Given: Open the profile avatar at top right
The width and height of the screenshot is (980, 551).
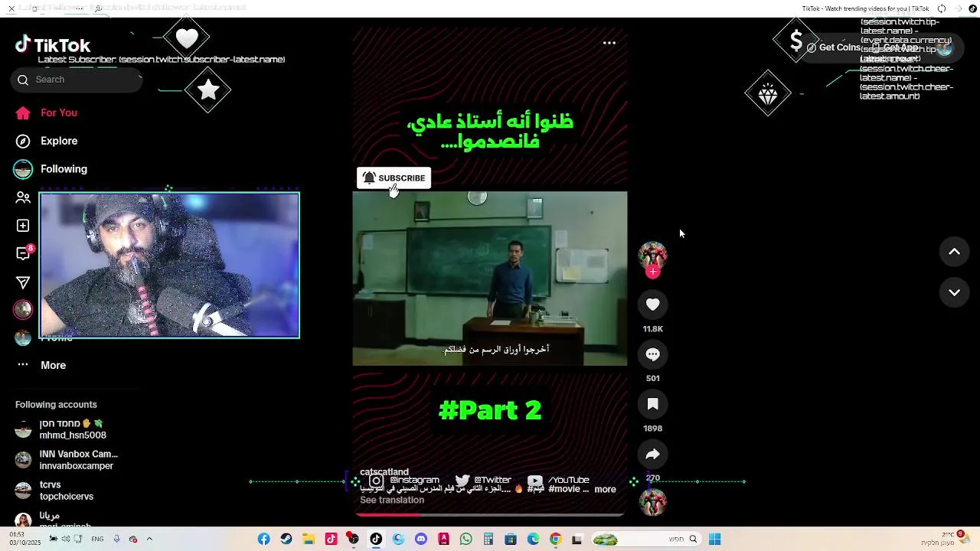Looking at the screenshot, I should click(944, 47).
